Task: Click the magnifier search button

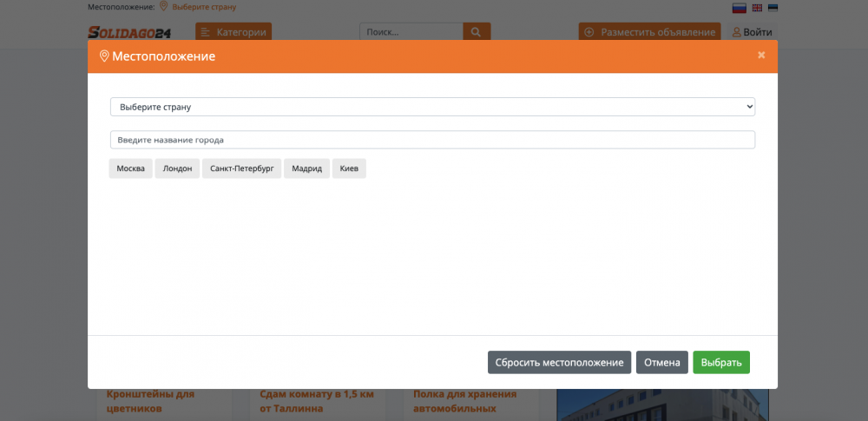Action: (x=477, y=32)
